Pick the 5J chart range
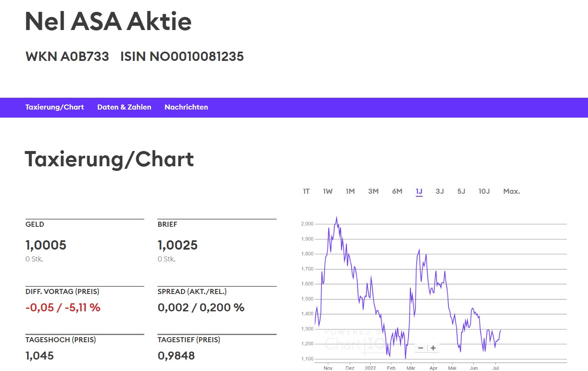This screenshot has width=588, height=371. tap(461, 192)
